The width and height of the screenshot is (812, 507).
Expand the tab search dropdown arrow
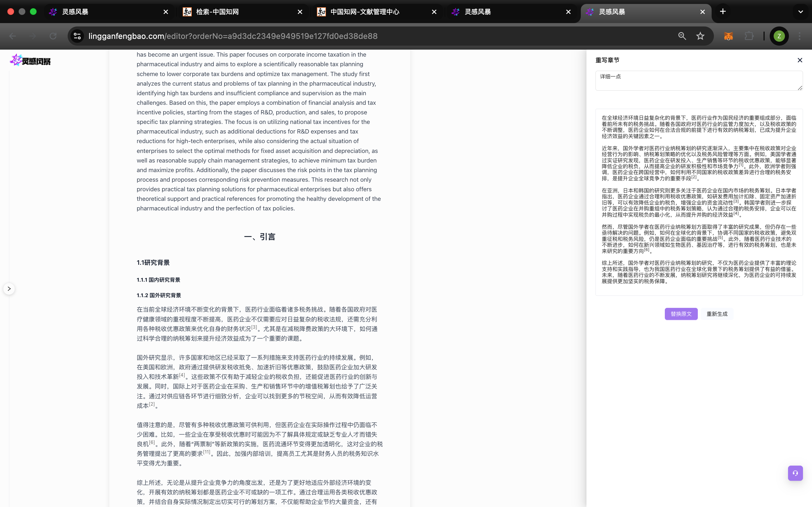coord(801,12)
